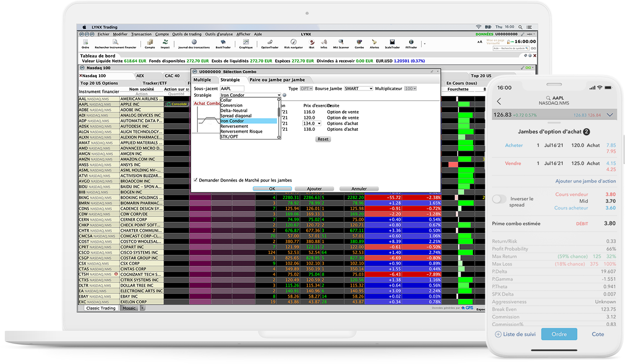The image size is (630, 364).
Task: Tap the Cote link on the phone
Action: [x=598, y=334]
